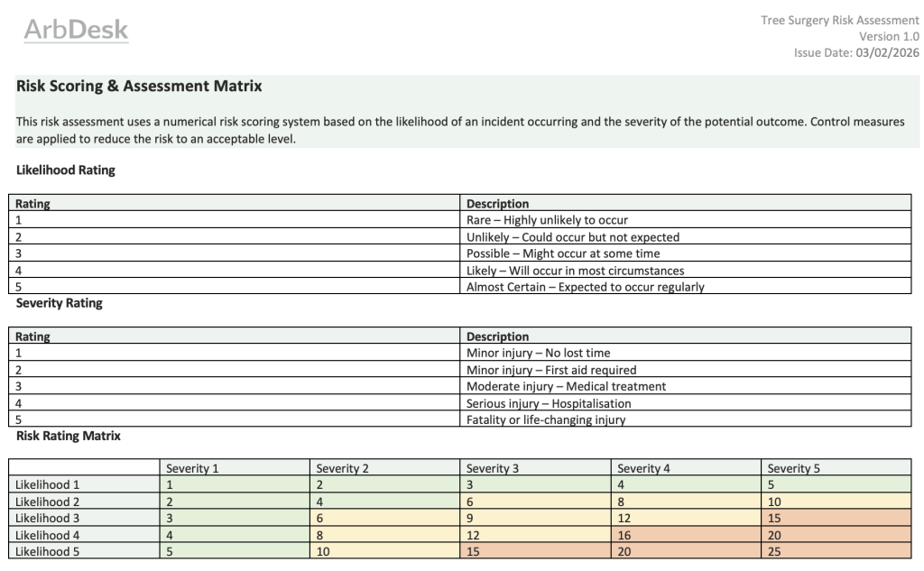
Task: Click the Risk Scoring & Assessment Matrix heading
Action: click(x=139, y=87)
